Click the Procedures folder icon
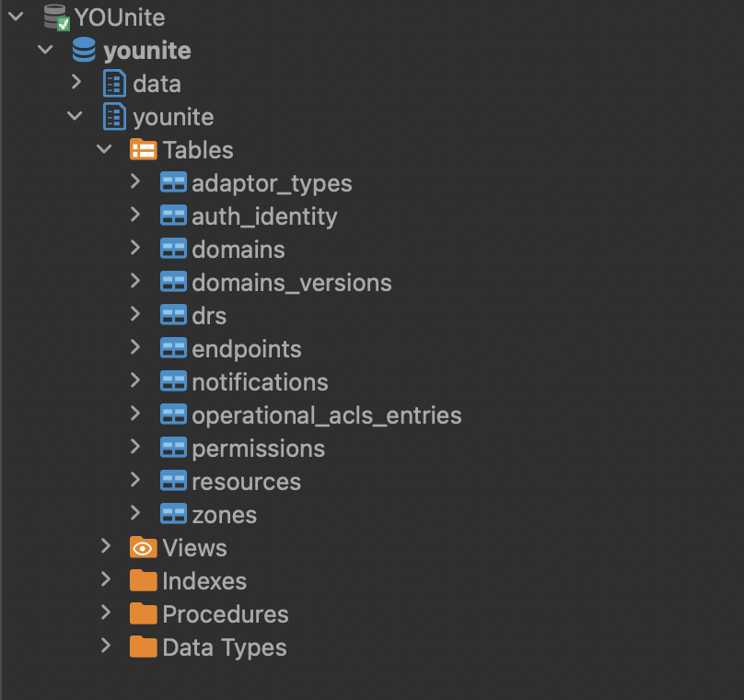This screenshot has width=744, height=700. (x=143, y=614)
